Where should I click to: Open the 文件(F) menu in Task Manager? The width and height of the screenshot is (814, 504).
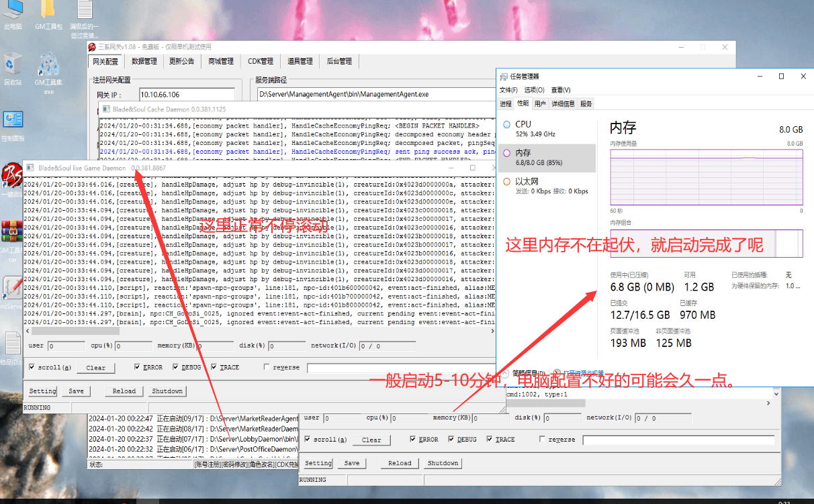click(508, 90)
